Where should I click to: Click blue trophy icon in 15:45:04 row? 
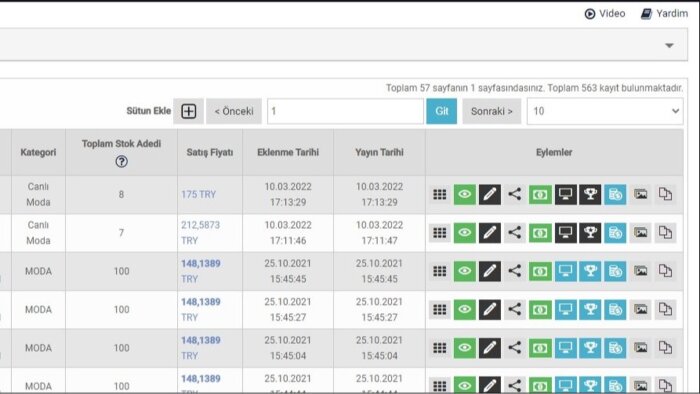(x=591, y=348)
